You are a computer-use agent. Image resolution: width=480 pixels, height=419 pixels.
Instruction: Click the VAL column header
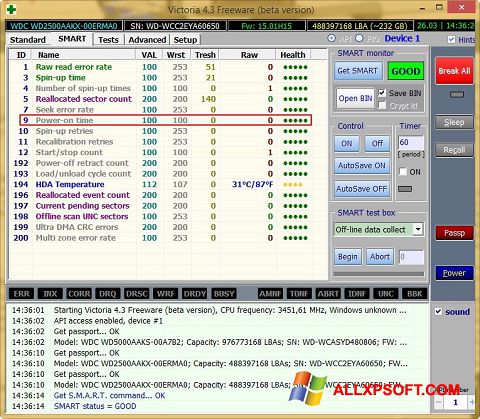[x=149, y=55]
